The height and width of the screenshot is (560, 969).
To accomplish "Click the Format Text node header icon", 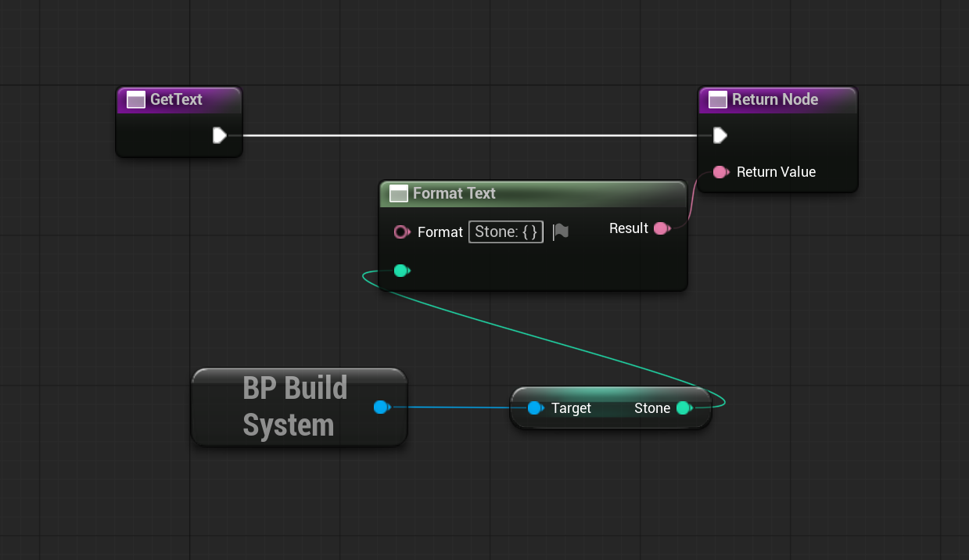I will tap(399, 194).
